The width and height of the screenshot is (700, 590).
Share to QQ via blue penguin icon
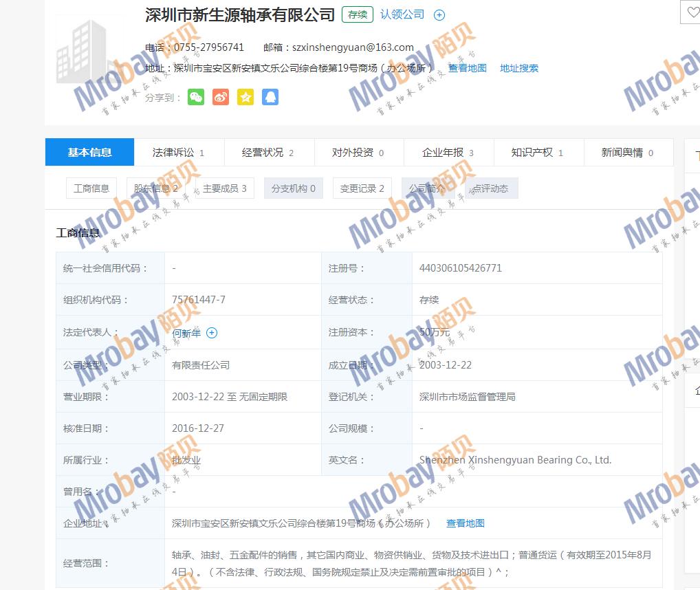[x=270, y=97]
